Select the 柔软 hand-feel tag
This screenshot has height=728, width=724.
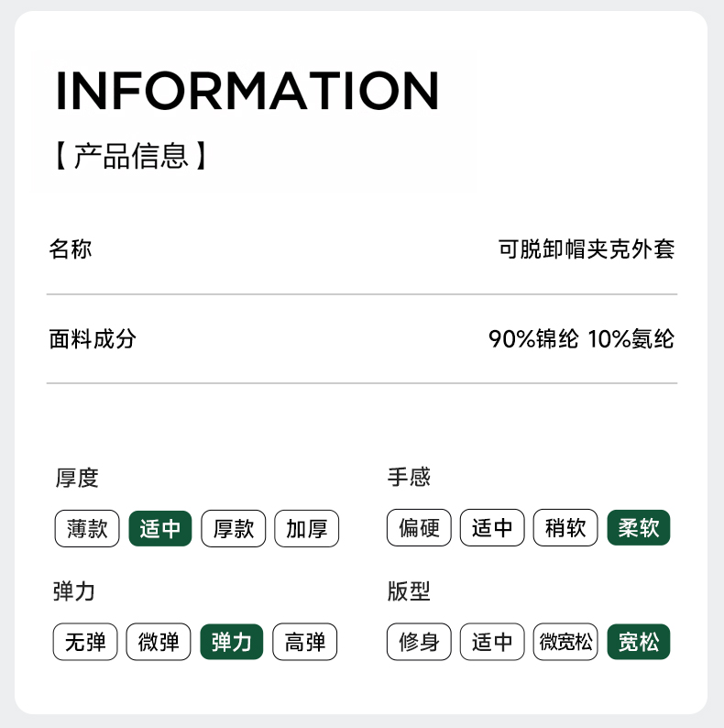[x=639, y=529]
